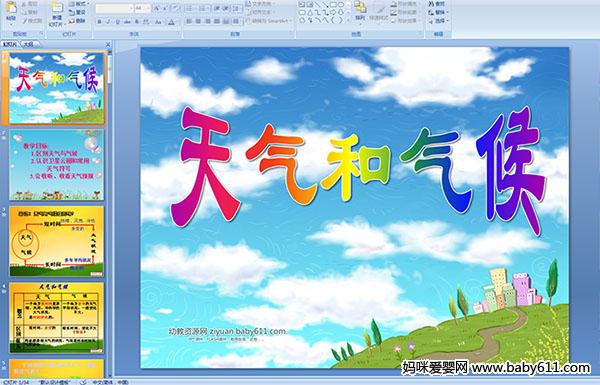The image size is (600, 385).
Task: Click the Distributed alignment icon
Action: (x=227, y=21)
